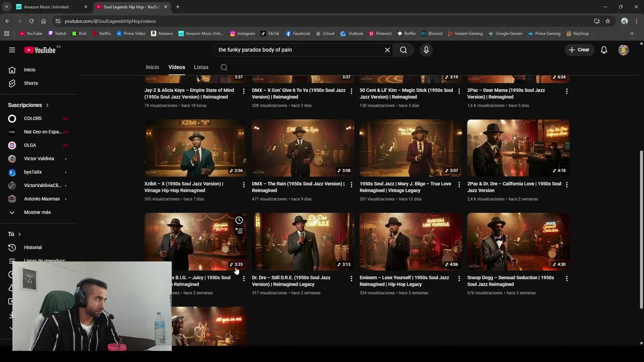Go to the YouTube home logo
The image size is (644, 362).
pos(40,50)
